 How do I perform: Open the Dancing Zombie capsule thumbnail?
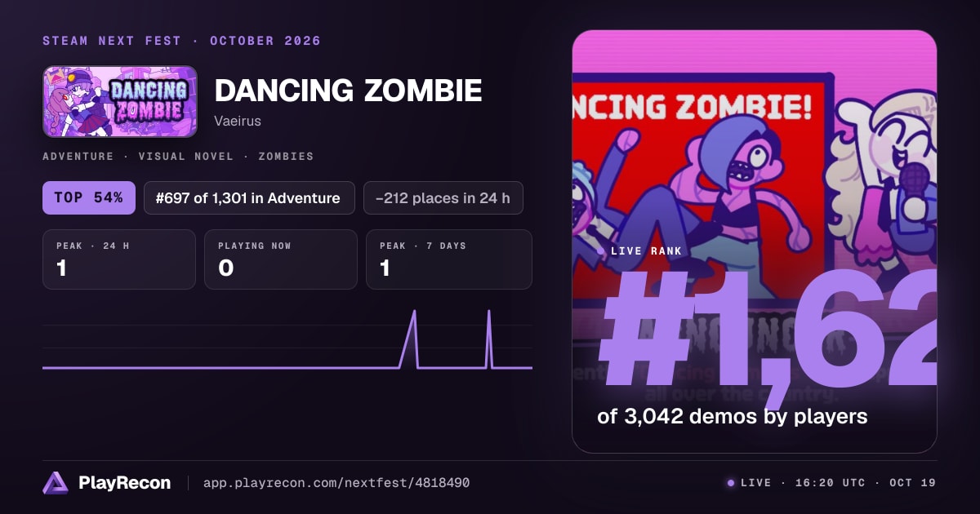pos(120,101)
